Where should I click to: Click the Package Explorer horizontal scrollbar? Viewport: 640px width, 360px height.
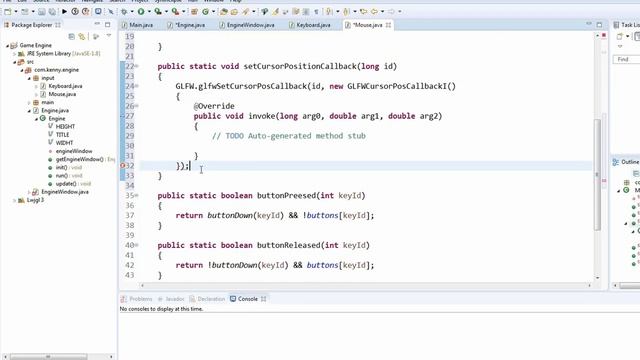(x=48, y=357)
